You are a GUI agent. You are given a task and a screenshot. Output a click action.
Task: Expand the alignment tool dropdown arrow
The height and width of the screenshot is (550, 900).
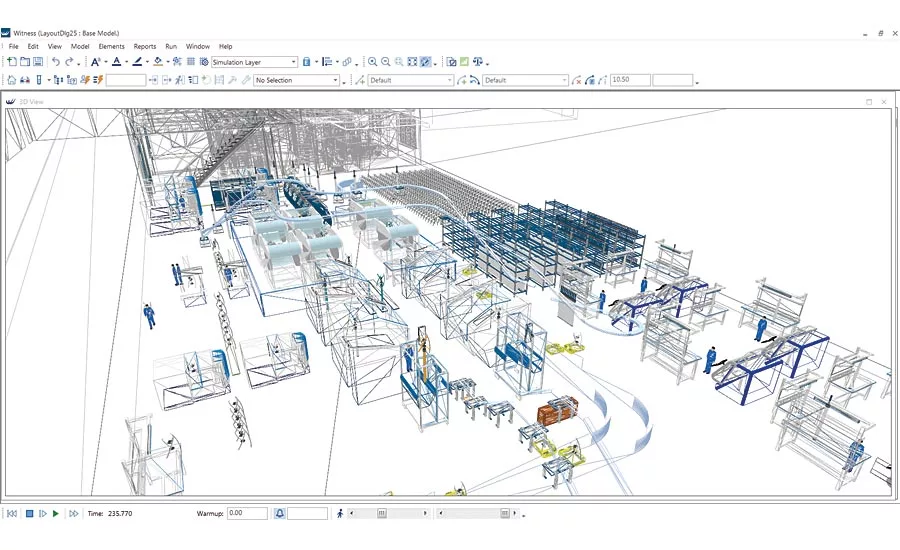337,62
